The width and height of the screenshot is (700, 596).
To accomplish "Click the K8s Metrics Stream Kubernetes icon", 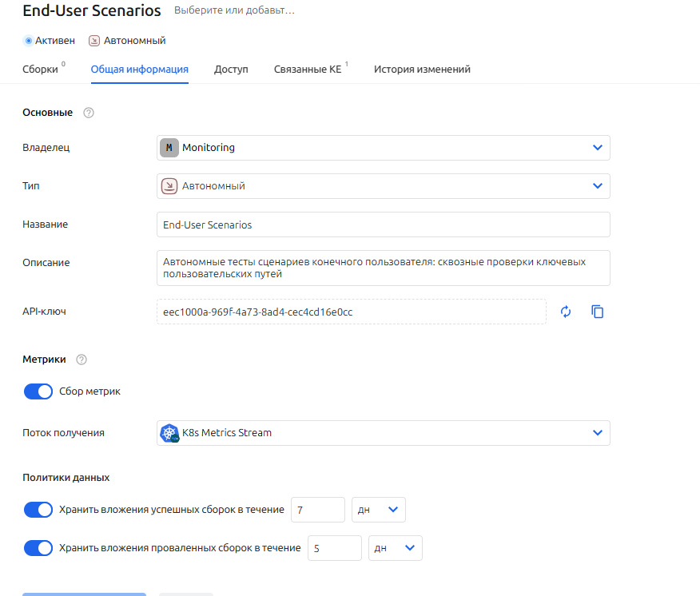I will pyautogui.click(x=169, y=433).
